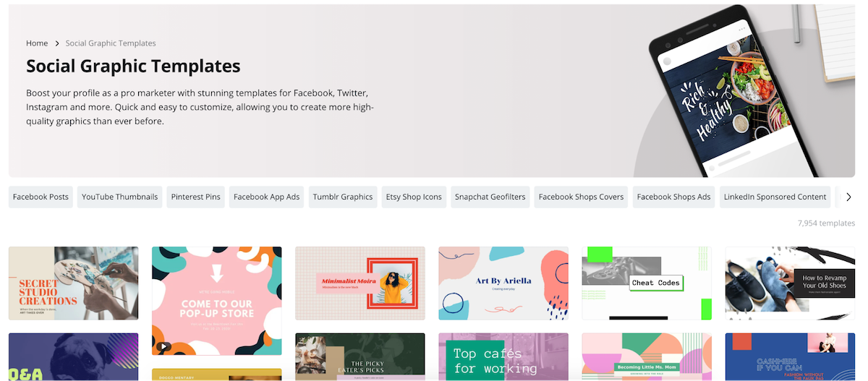Open How to Revamp Your Old Shoes template
This screenshot has width=868, height=381.
click(x=791, y=283)
